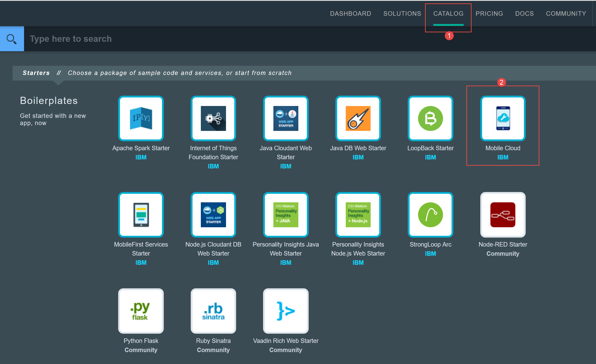This screenshot has width=596, height=364.
Task: Click IBM under StrongLoop Arc
Action: [430, 254]
